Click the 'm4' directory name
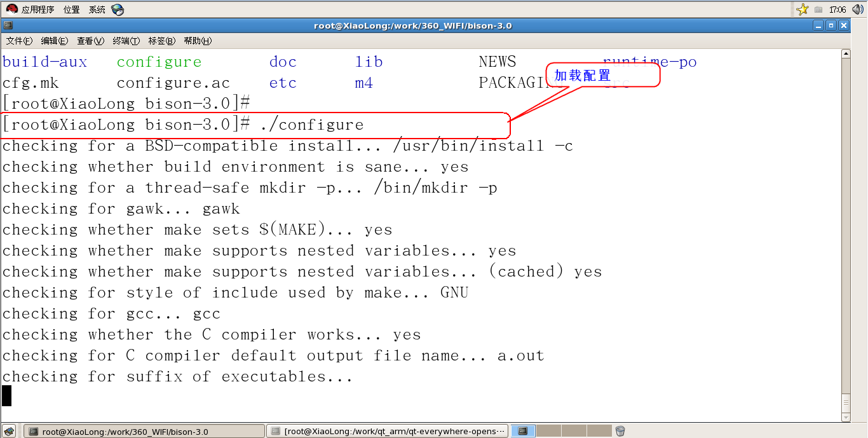Viewport: 868px width, 438px height. tap(364, 83)
